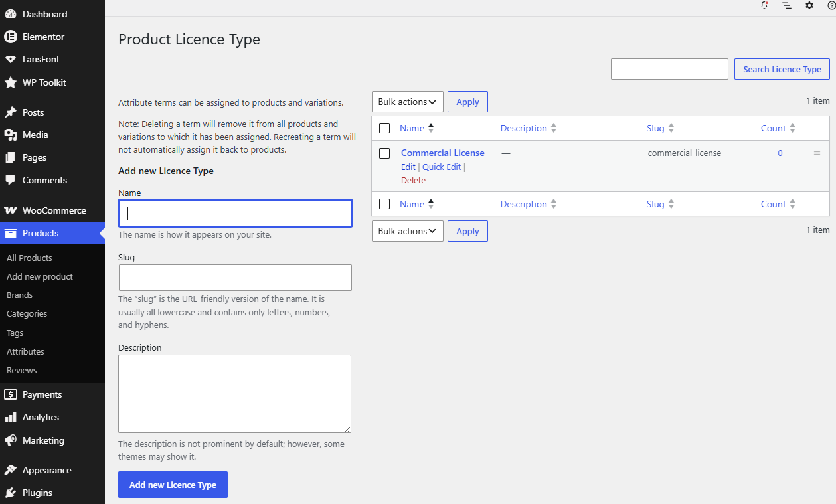Click the commercial-license slug text
Screen dimensions: 836x504
pos(685,153)
